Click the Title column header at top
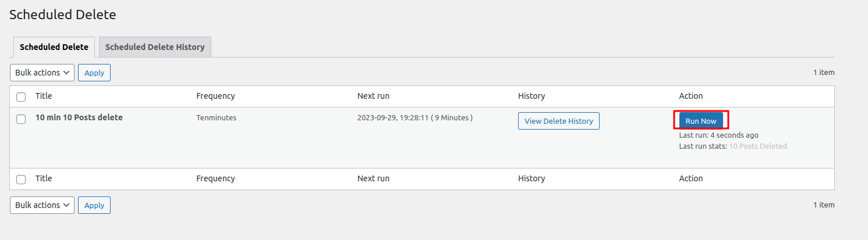This screenshot has width=868, height=240. pyautogui.click(x=44, y=96)
